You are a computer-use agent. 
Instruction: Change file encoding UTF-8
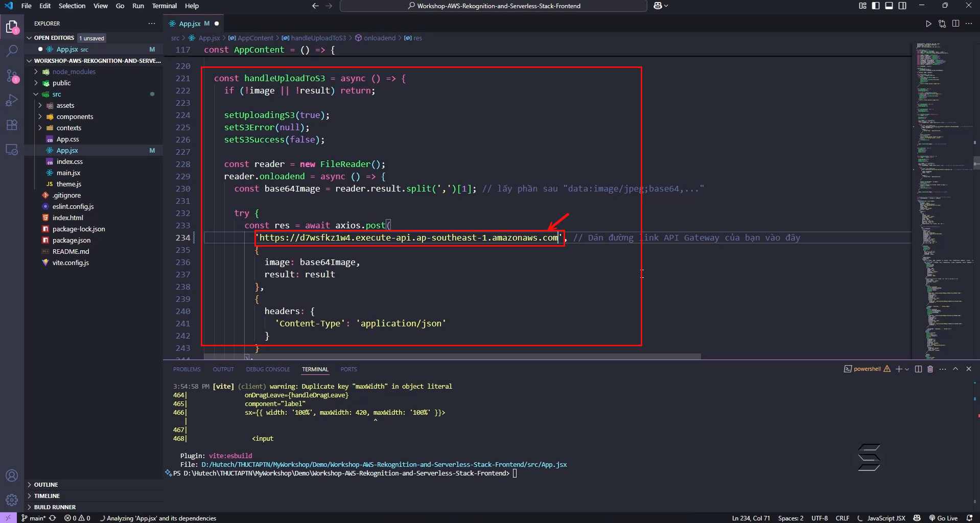820,518
